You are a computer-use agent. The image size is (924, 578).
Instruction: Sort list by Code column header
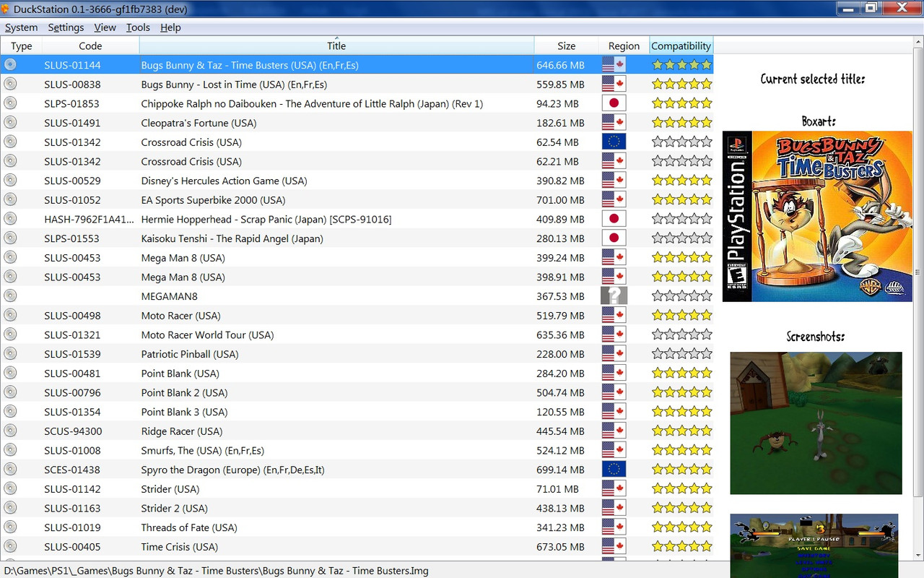click(90, 46)
